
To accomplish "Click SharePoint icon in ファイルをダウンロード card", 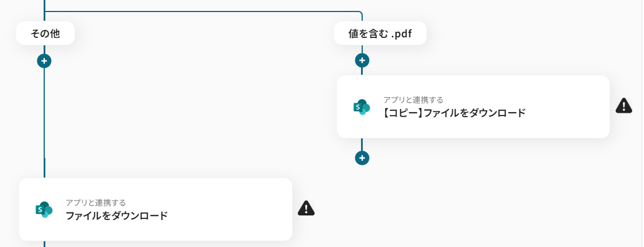I will pyautogui.click(x=44, y=210).
